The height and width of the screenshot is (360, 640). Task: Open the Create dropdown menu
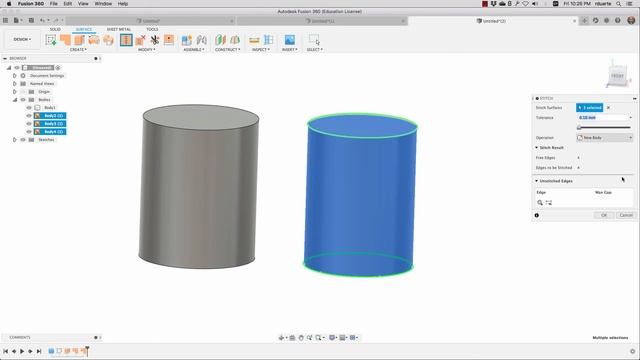pos(78,49)
